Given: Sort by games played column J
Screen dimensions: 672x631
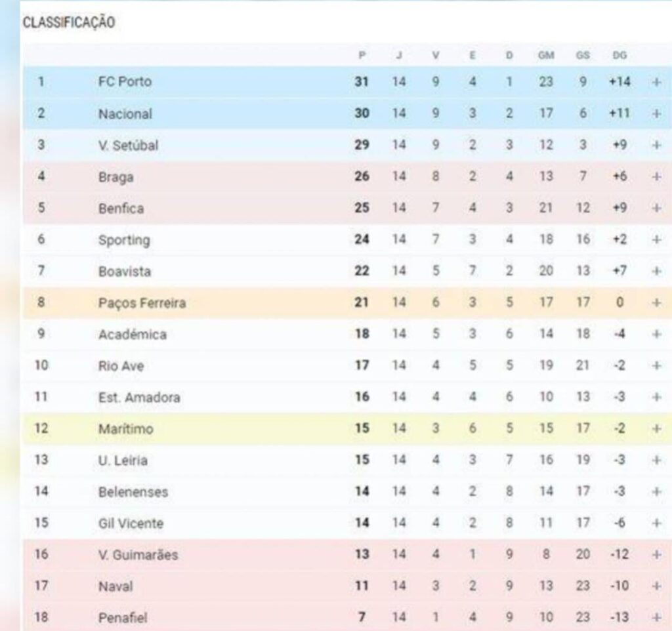Looking at the screenshot, I should coord(398,55).
